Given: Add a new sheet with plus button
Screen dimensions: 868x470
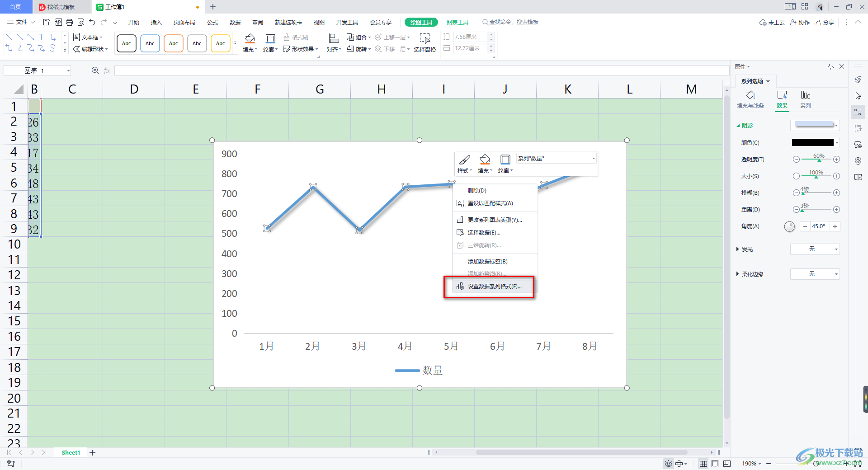Looking at the screenshot, I should coord(93,452).
